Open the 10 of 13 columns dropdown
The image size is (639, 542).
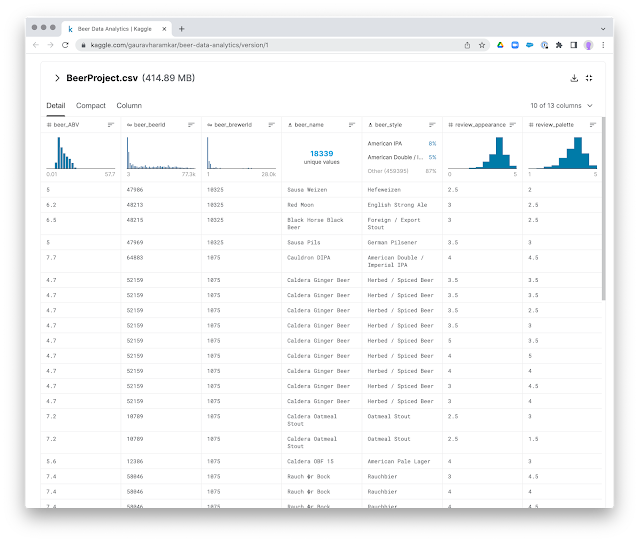point(561,106)
